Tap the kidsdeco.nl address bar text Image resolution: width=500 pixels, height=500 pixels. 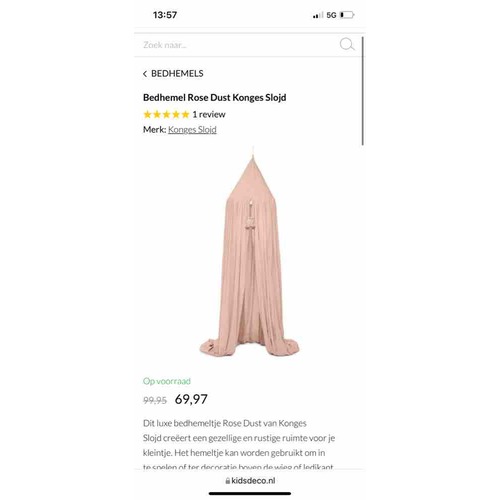pyautogui.click(x=253, y=481)
